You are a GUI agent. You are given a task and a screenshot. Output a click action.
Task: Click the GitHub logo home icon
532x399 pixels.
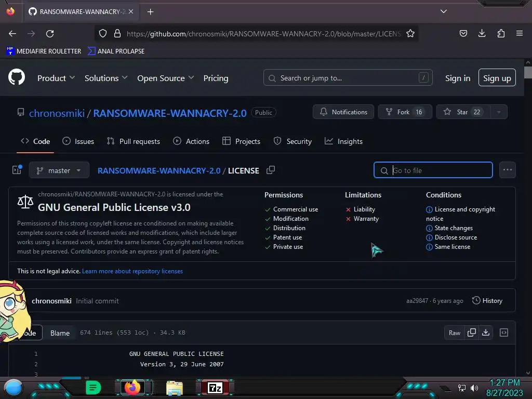tap(17, 77)
